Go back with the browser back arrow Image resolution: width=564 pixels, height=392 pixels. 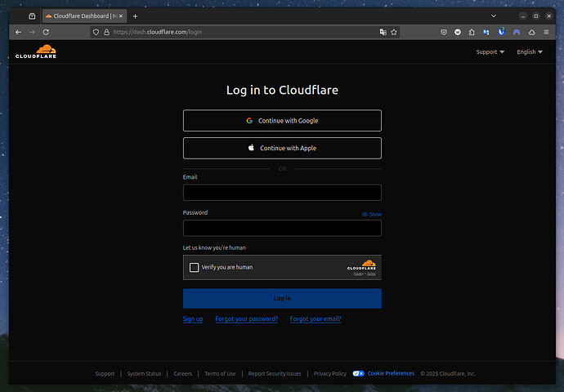18,32
